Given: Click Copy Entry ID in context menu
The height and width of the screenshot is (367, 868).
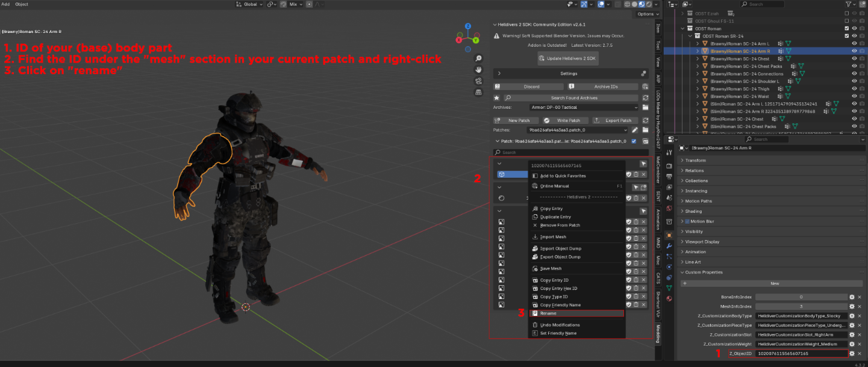Looking at the screenshot, I should pos(576,280).
